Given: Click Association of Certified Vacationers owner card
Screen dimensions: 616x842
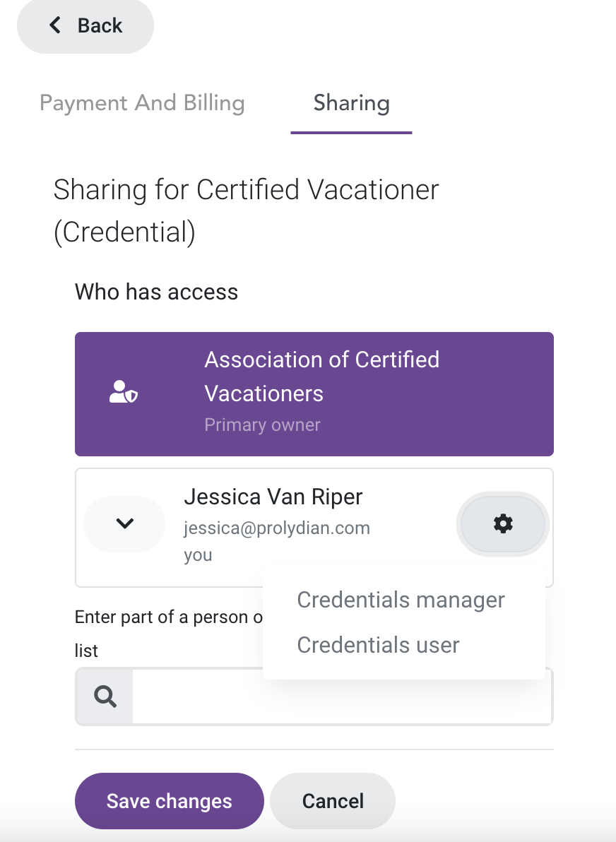Looking at the screenshot, I should pyautogui.click(x=314, y=394).
